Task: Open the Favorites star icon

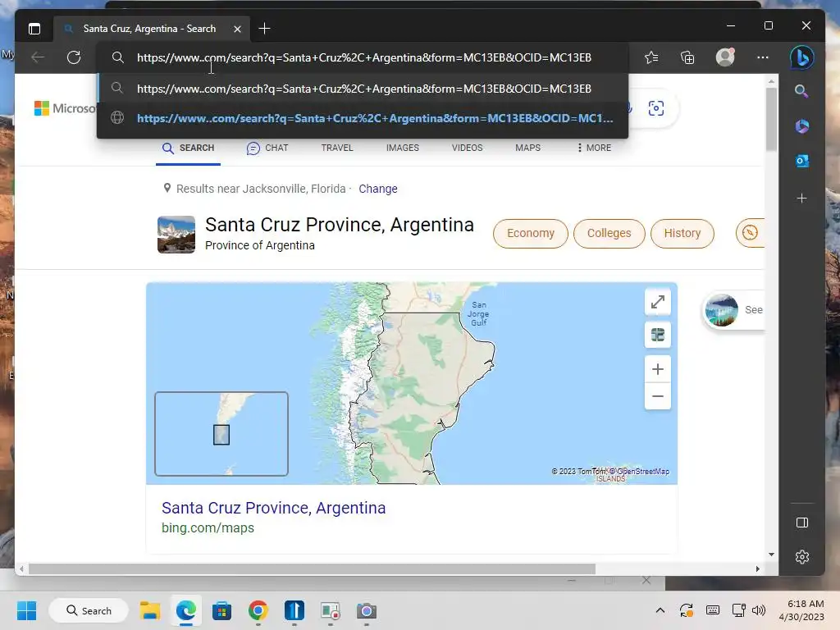Action: pyautogui.click(x=651, y=57)
